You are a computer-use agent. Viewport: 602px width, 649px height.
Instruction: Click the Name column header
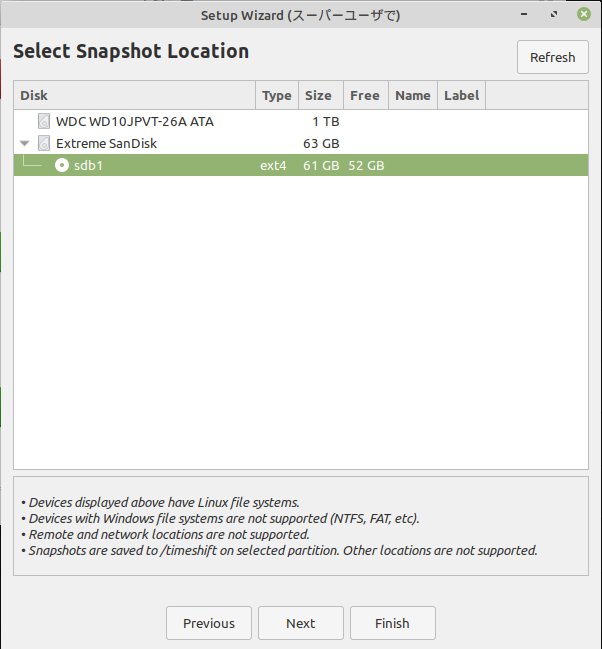point(413,95)
